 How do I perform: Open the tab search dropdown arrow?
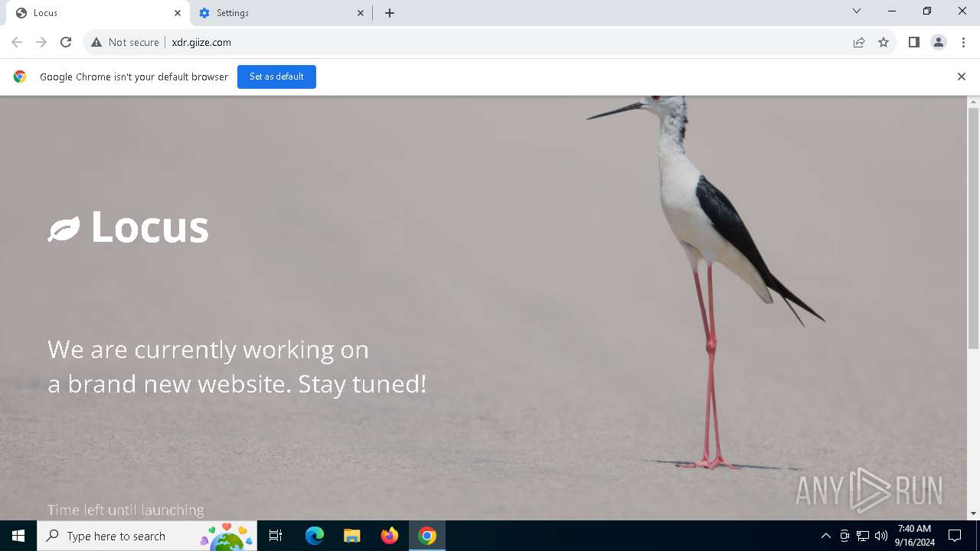coord(857,11)
